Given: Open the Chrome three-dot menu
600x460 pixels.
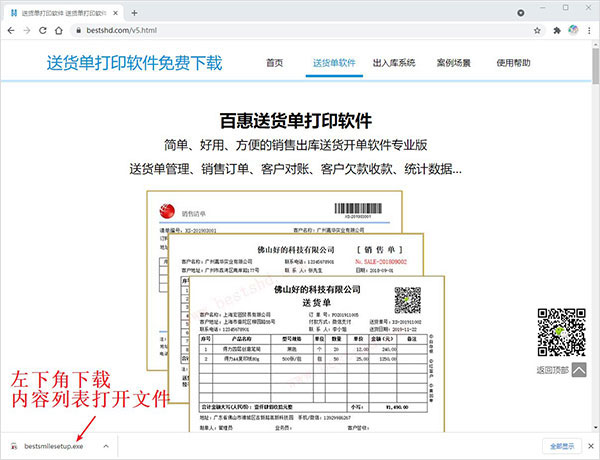Looking at the screenshot, I should pos(589,31).
